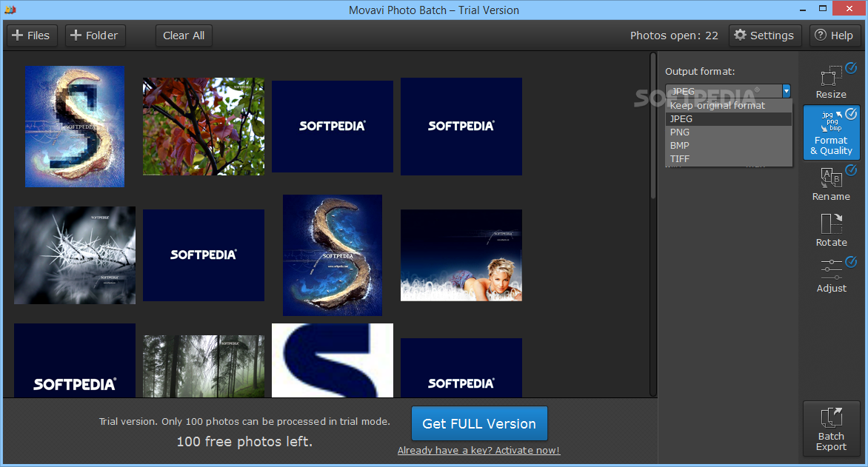Click the Output format dropdown arrow
The width and height of the screenshot is (868, 467).
point(786,91)
